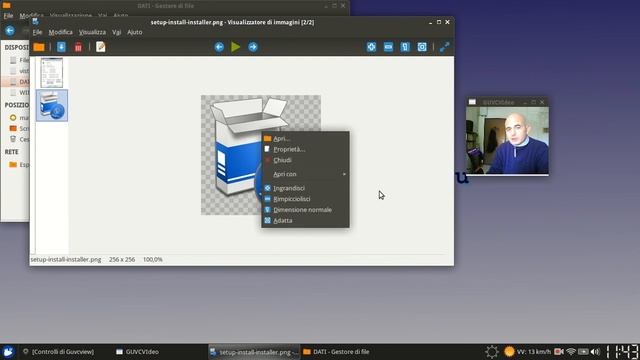This screenshot has height=360, width=640.
Task: Open the Visualizza menu in image viewer
Action: [92, 32]
